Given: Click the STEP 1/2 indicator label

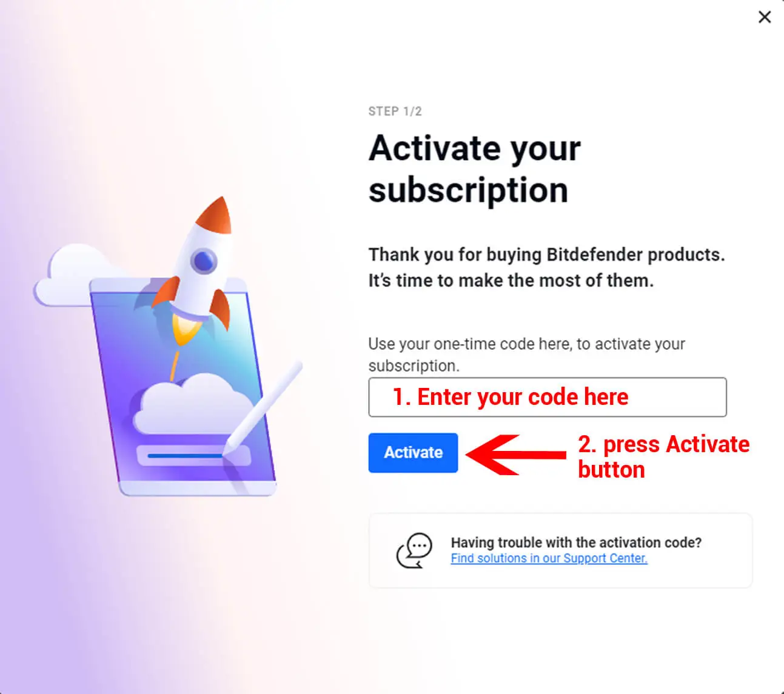Looking at the screenshot, I should click(x=395, y=112).
